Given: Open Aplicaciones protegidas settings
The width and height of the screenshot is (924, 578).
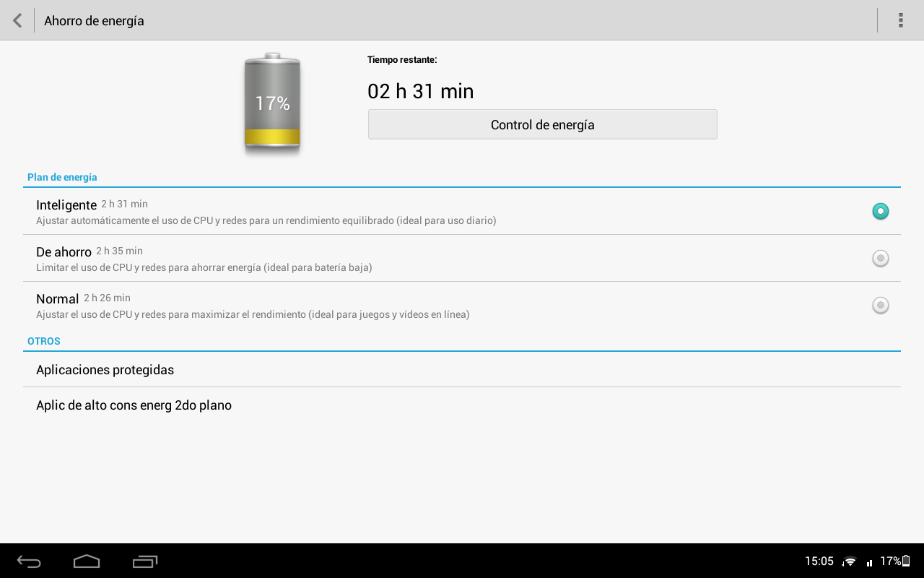Looking at the screenshot, I should click(105, 370).
